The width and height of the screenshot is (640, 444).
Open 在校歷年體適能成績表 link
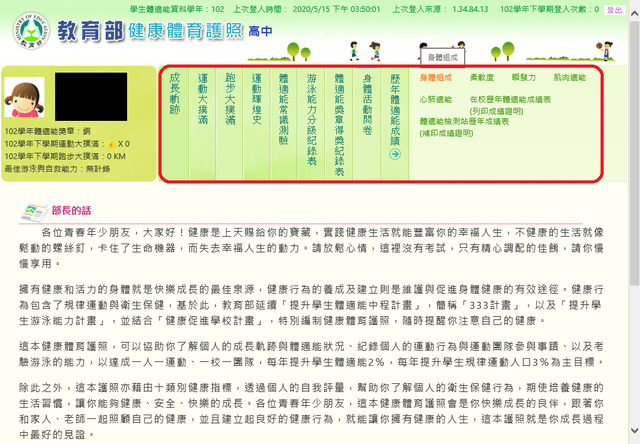point(510,100)
